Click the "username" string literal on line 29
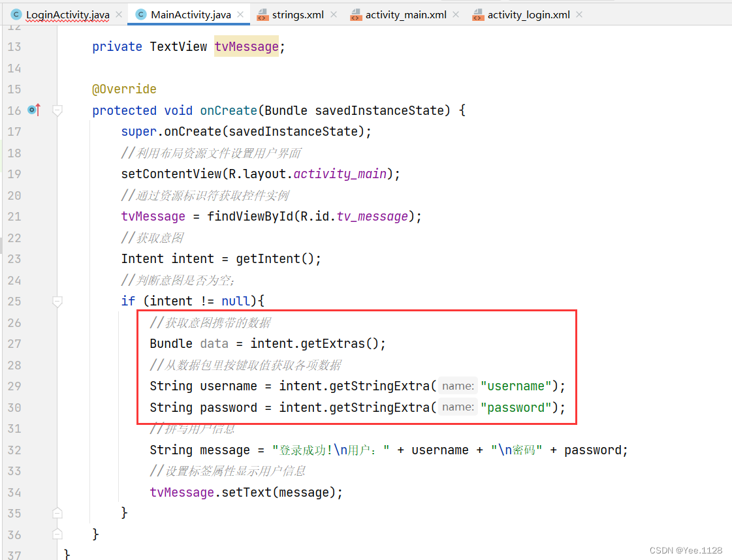732x560 pixels. [x=516, y=386]
